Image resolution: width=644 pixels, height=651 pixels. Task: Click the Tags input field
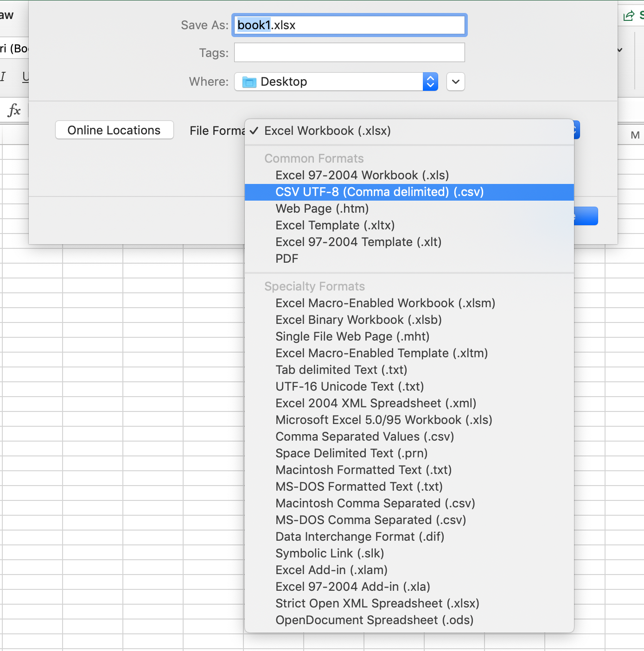pos(350,52)
